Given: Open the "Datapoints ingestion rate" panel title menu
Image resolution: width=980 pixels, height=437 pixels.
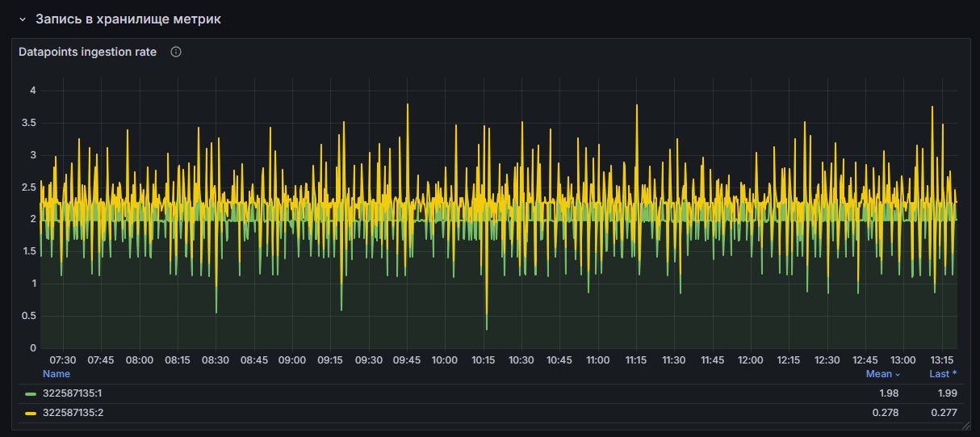Looking at the screenshot, I should (x=88, y=52).
